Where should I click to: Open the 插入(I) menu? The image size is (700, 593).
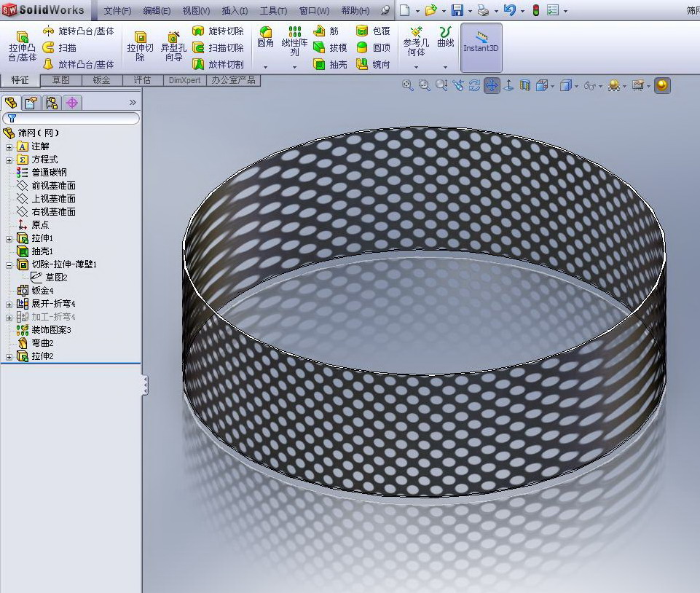coord(235,11)
